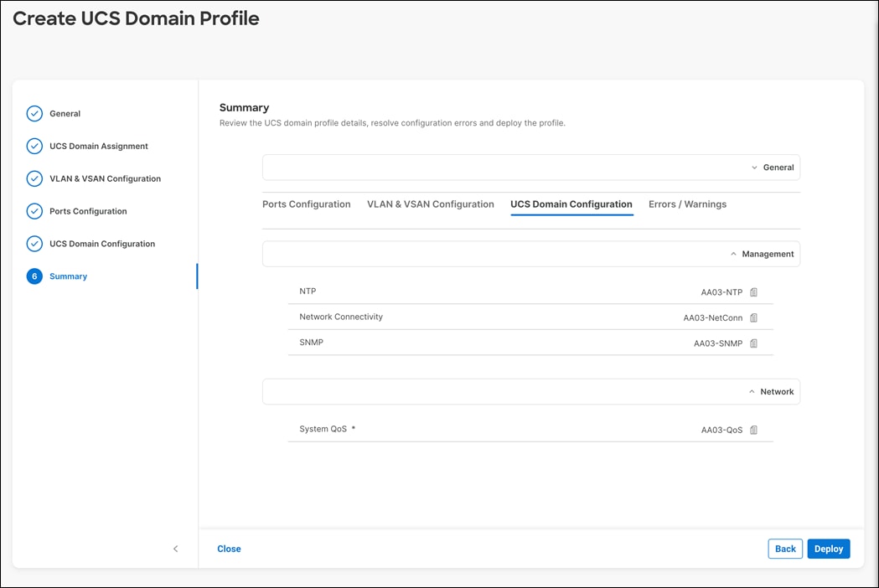Deploy the UCS domain profile
The image size is (879, 588).
[x=828, y=549]
